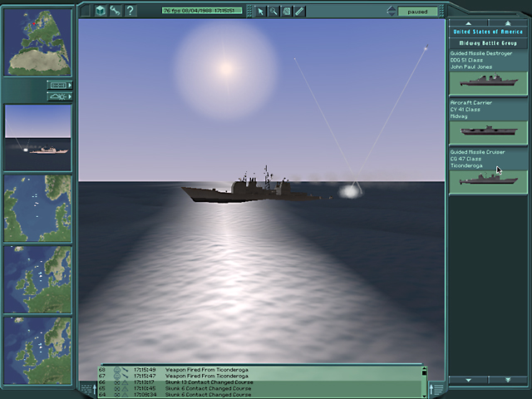Select the North Sea close-up map thumbnail
Image resolution: width=532 pixels, height=399 pixels.
point(37,209)
